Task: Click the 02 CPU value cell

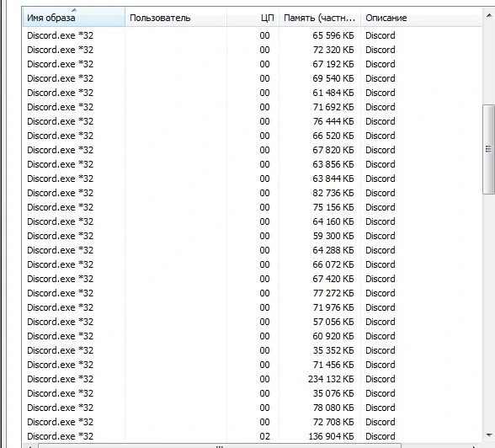Action: tap(264, 436)
